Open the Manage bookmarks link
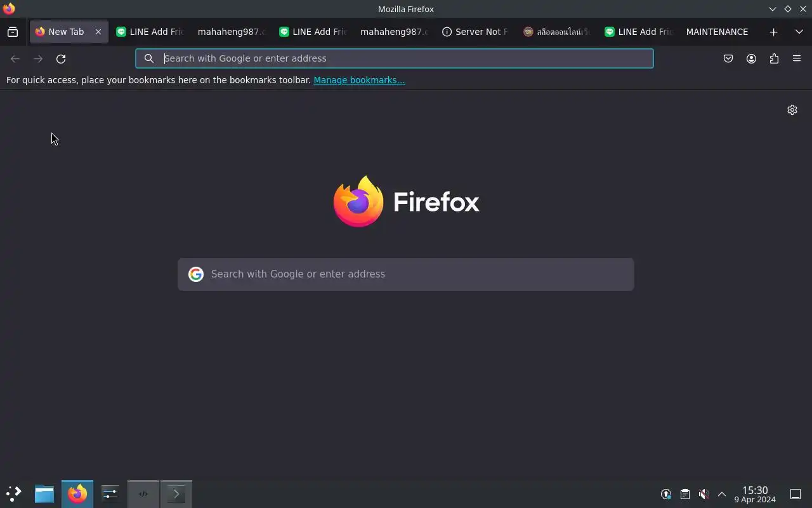 359,80
